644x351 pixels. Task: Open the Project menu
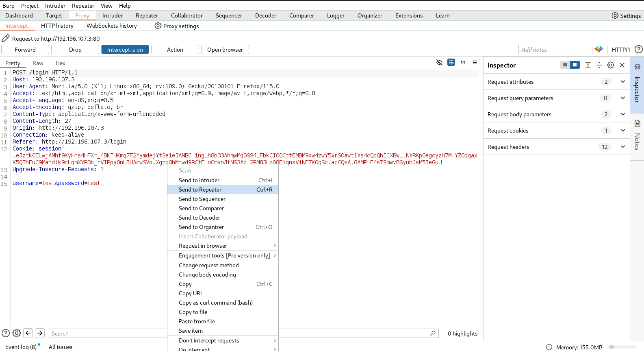coord(30,6)
